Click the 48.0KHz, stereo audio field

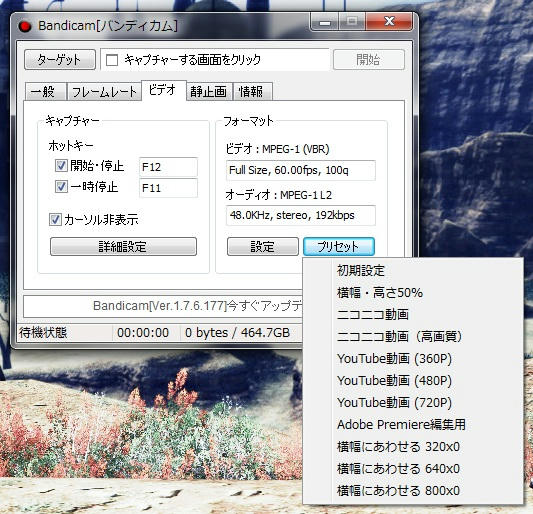pyautogui.click(x=301, y=215)
